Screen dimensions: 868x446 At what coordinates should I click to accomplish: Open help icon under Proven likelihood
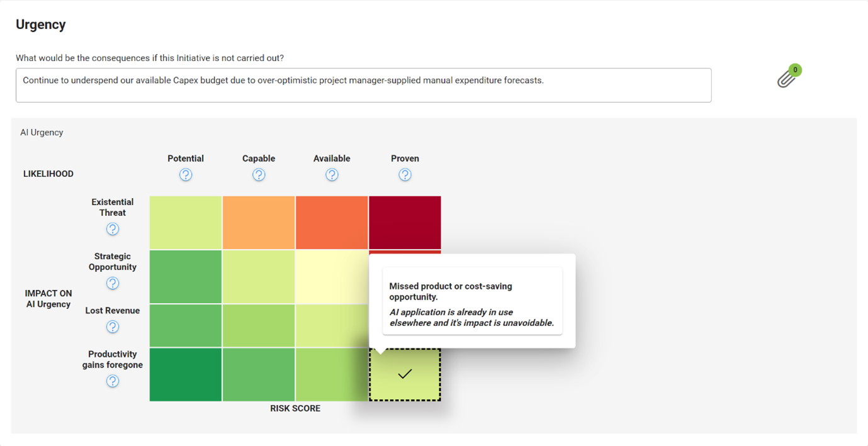[405, 175]
